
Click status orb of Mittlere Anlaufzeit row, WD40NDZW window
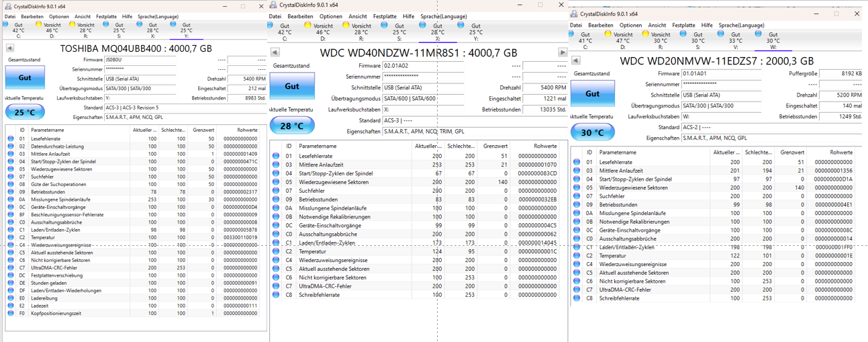(x=276, y=165)
